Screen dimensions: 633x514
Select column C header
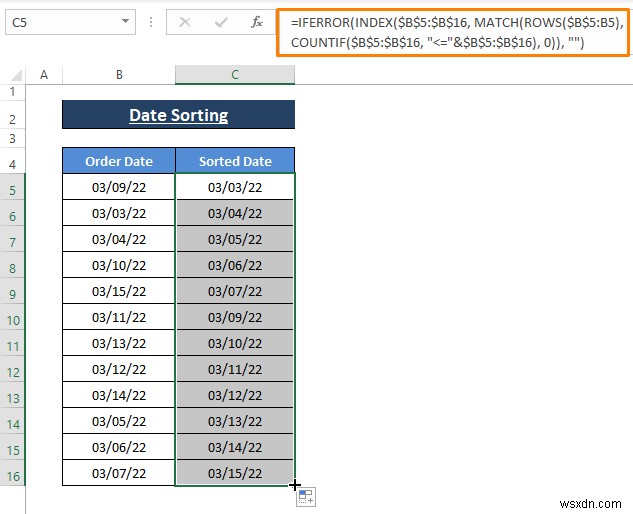235,75
